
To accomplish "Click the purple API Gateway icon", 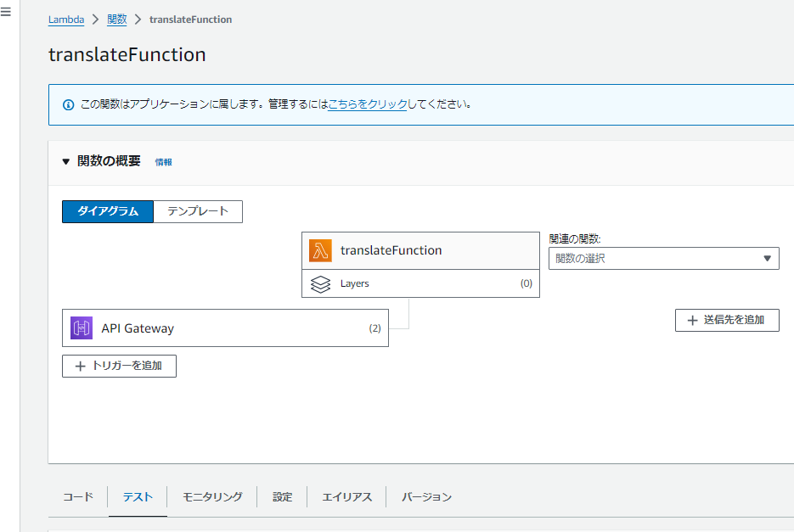I will pos(82,328).
